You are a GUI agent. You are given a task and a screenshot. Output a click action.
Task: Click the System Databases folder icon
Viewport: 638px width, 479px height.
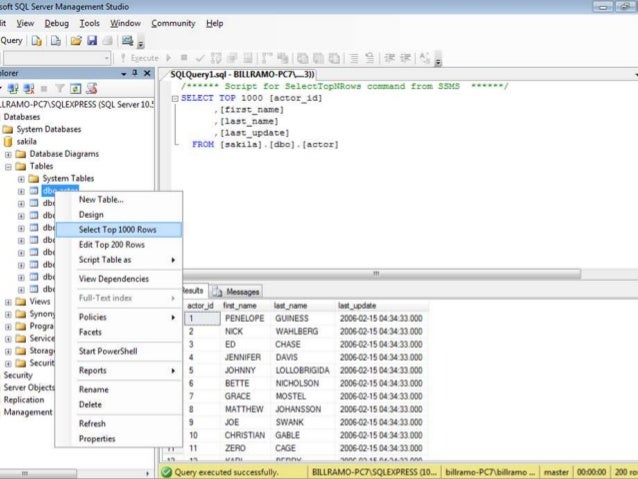point(8,129)
